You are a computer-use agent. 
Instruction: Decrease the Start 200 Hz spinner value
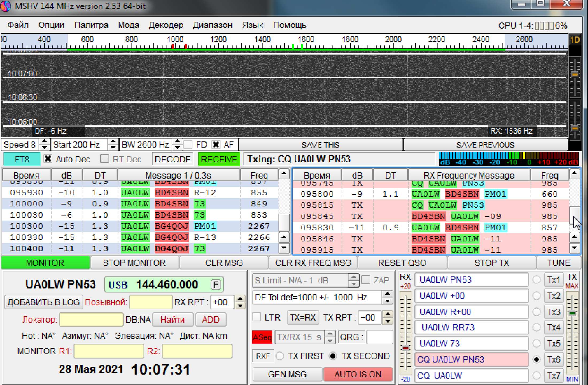[x=113, y=148]
